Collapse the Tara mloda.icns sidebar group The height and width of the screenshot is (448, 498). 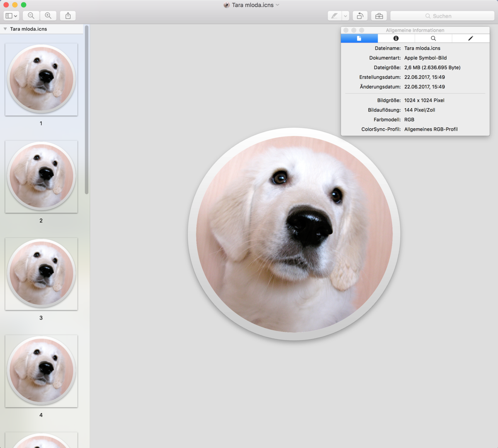coord(5,29)
